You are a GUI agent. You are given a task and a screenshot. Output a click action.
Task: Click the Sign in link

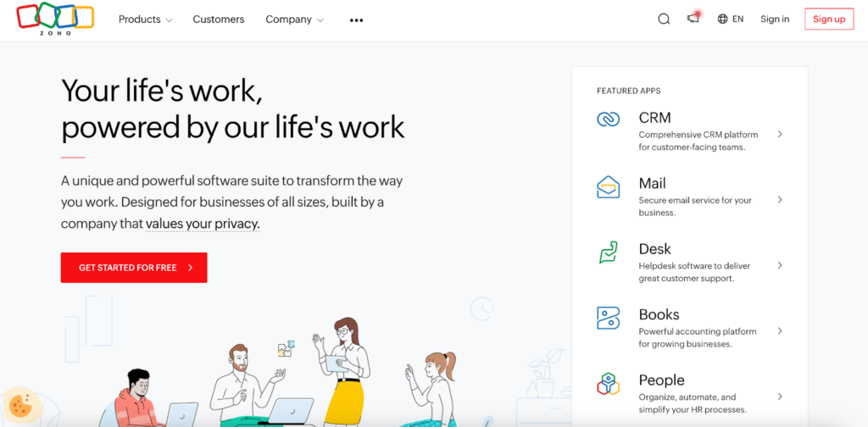775,19
